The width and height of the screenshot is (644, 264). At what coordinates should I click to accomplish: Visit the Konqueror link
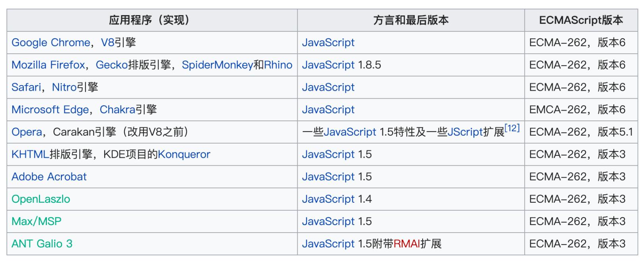tap(184, 154)
